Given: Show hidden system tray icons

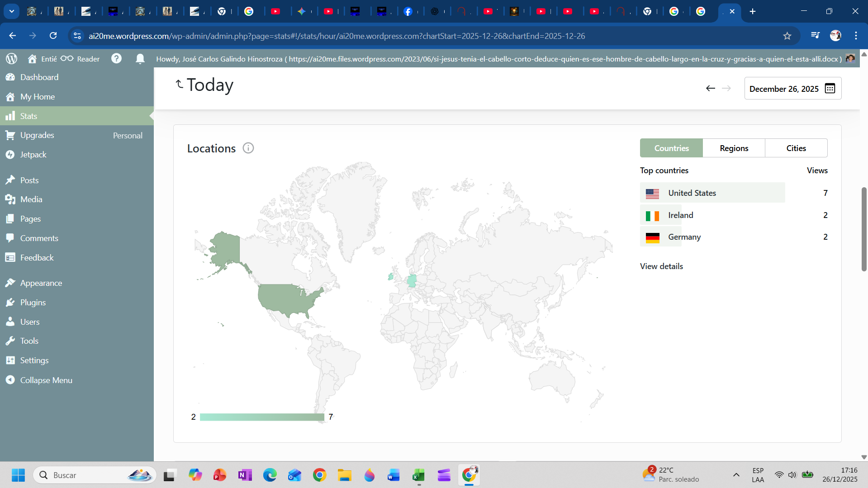Looking at the screenshot, I should (x=736, y=475).
